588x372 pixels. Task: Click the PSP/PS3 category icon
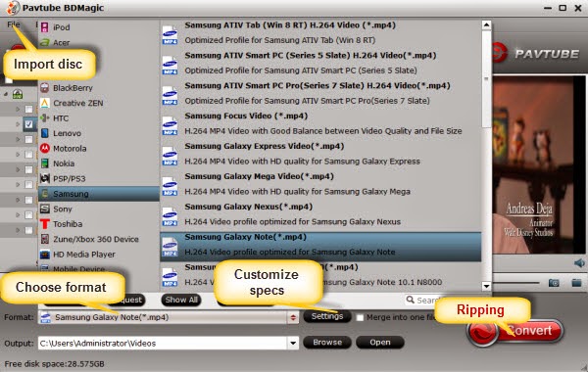tap(45, 178)
